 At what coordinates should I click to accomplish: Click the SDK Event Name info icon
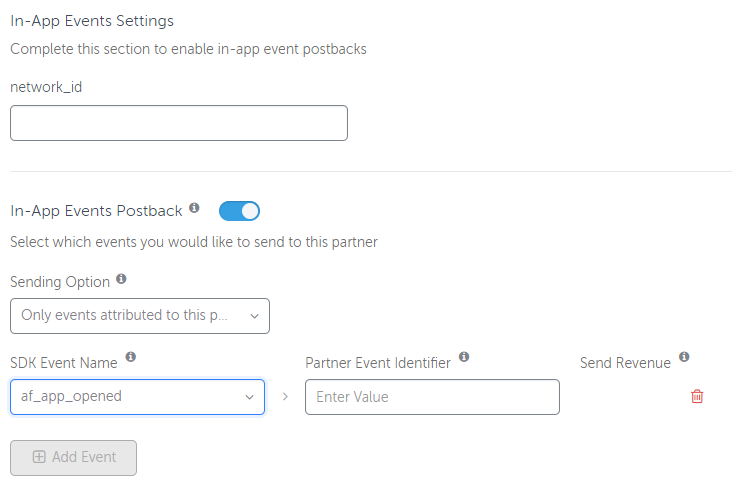(131, 357)
